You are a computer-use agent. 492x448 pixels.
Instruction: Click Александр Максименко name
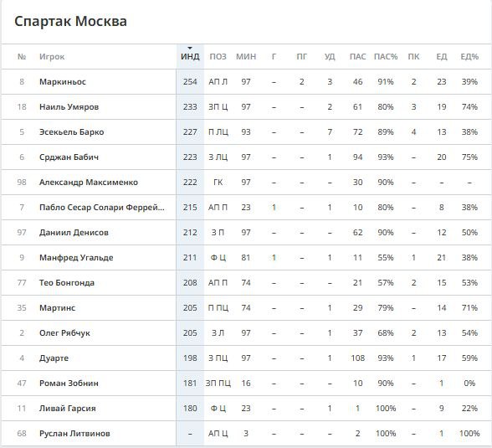click(x=89, y=182)
